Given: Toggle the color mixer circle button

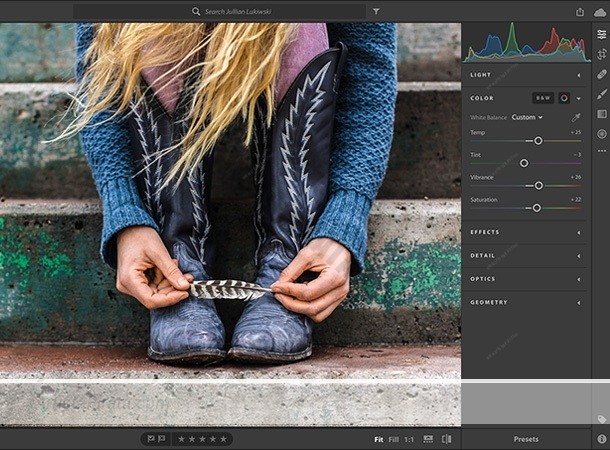Looking at the screenshot, I should (x=564, y=98).
